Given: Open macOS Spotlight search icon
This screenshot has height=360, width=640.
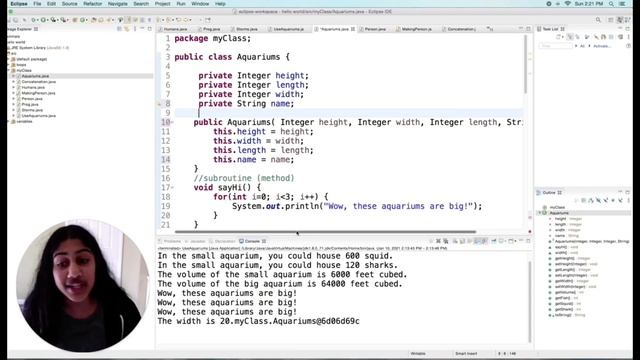Looking at the screenshot, I should [x=611, y=4].
